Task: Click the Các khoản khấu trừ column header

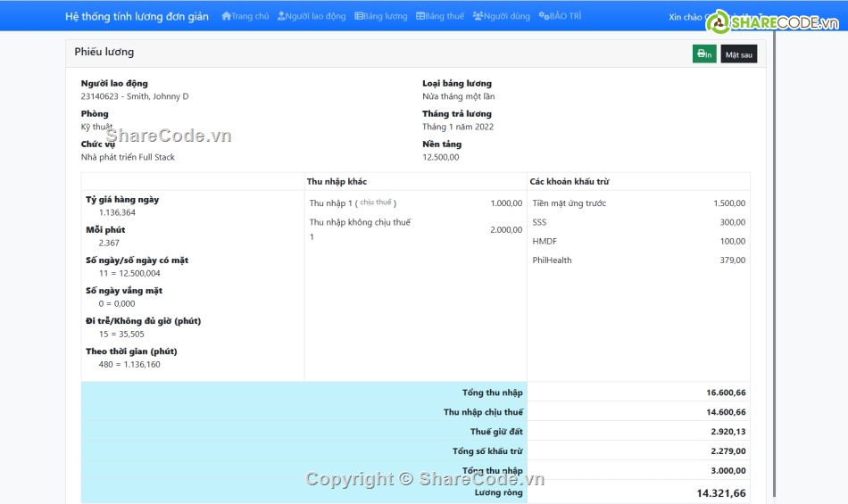Action: pyautogui.click(x=569, y=181)
